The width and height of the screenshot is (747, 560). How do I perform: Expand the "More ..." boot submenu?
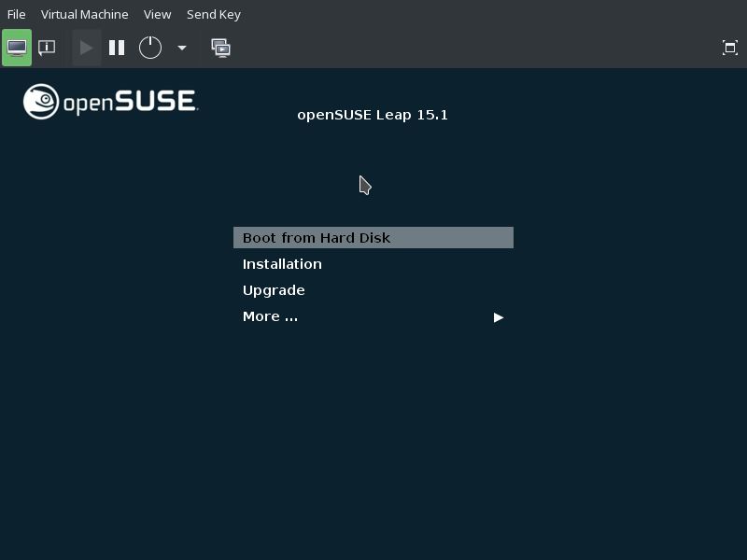coord(270,316)
